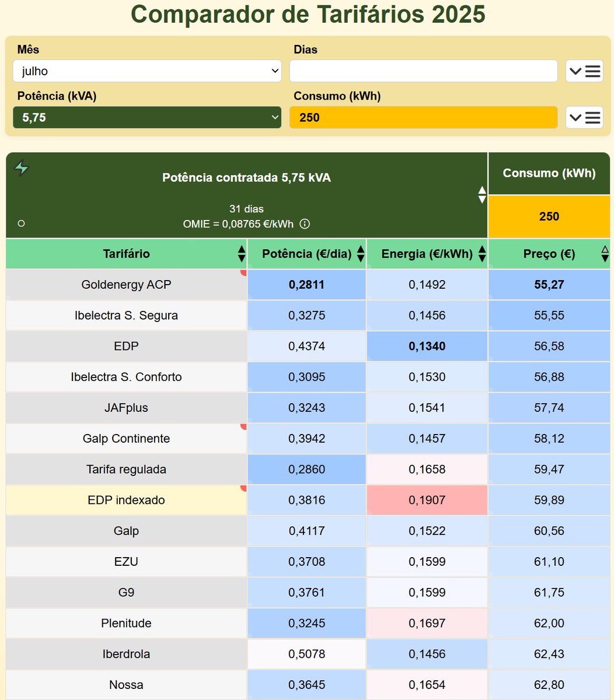Select the G9 tariff
The height and width of the screenshot is (700, 614).
point(127,593)
